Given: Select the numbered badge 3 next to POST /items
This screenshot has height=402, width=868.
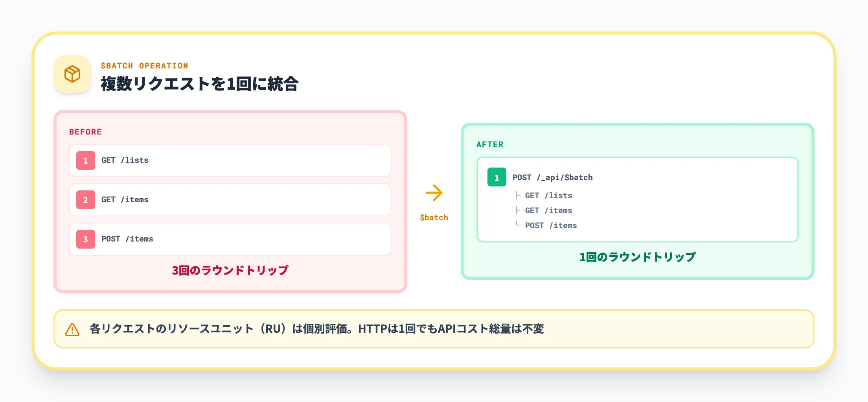Looking at the screenshot, I should [85, 239].
